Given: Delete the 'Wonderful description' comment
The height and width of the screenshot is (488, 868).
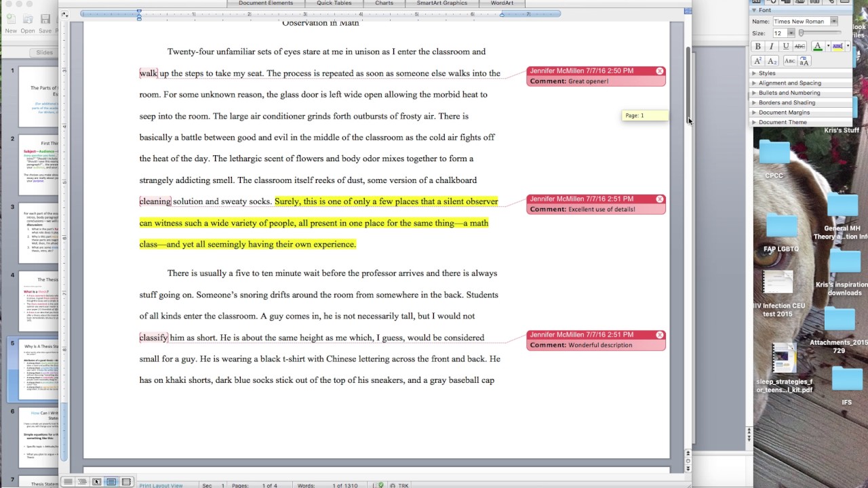Looking at the screenshot, I should pos(659,335).
